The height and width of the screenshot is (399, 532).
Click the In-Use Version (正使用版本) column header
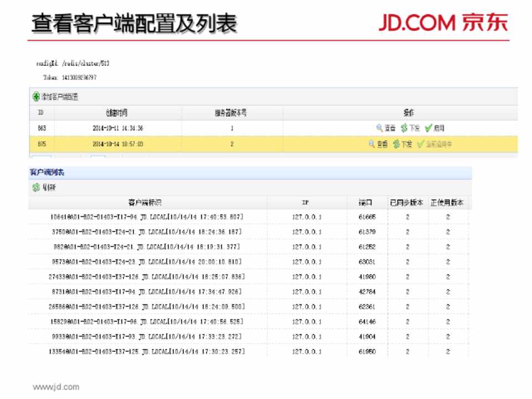coord(448,203)
